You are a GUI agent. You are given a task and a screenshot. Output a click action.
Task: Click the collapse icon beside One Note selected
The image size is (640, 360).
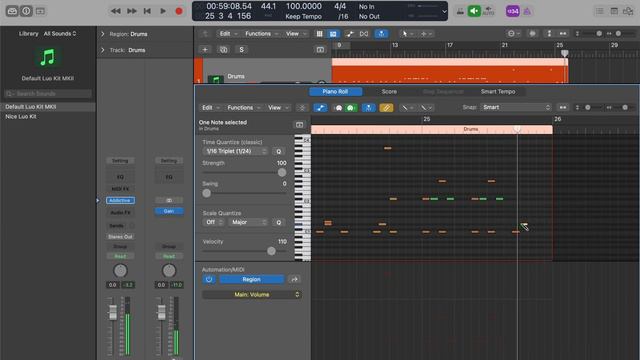point(299,124)
